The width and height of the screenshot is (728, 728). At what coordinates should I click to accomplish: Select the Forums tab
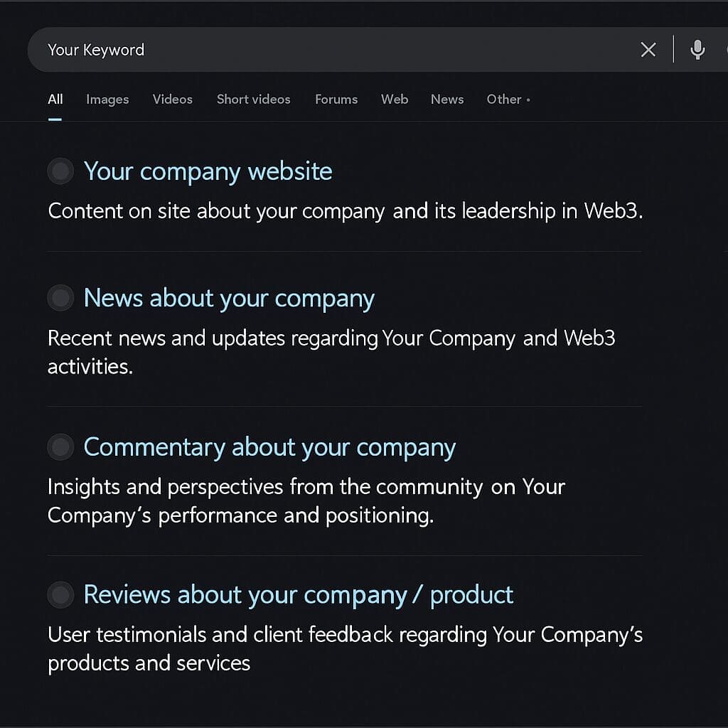pos(336,100)
